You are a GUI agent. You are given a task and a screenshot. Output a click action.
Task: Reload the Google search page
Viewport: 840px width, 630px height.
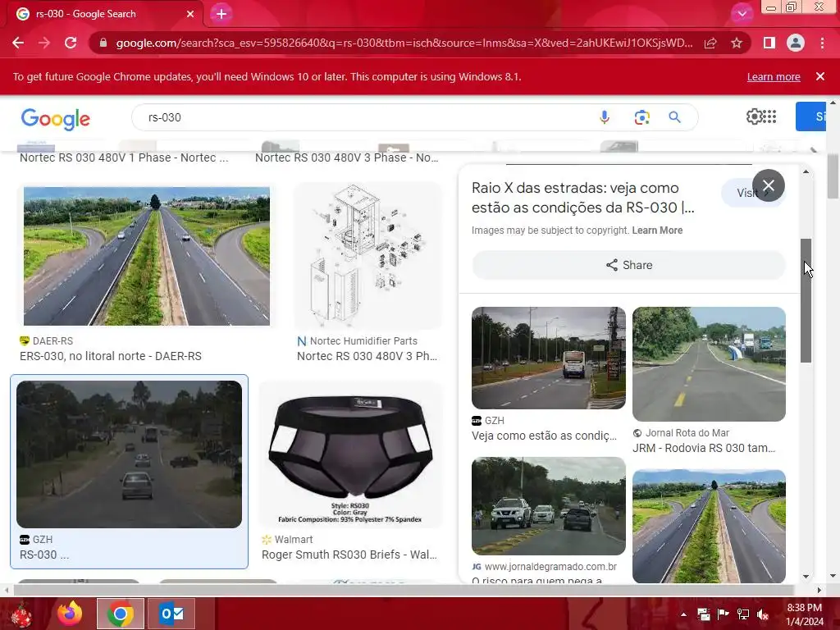tap(71, 43)
